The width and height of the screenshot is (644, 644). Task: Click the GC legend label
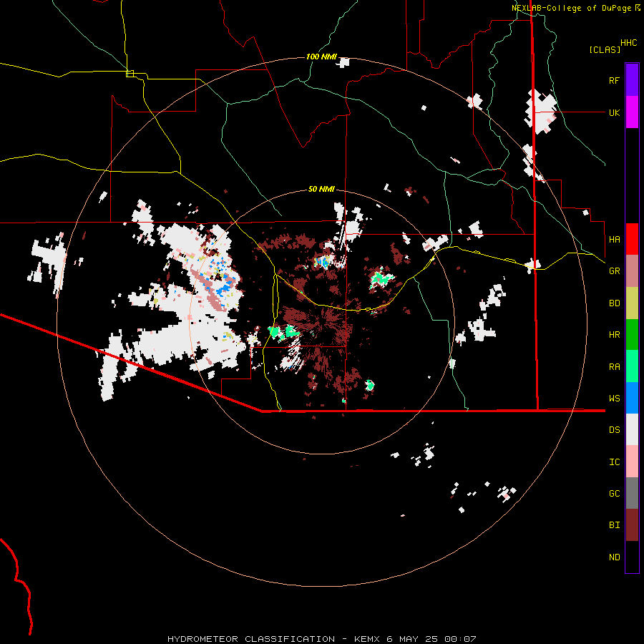[x=614, y=494]
